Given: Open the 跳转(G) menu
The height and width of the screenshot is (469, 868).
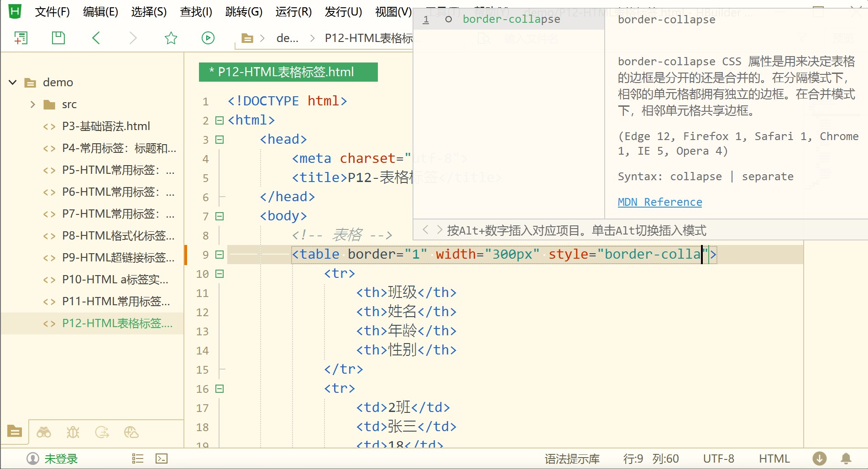Looking at the screenshot, I should coord(244,12).
